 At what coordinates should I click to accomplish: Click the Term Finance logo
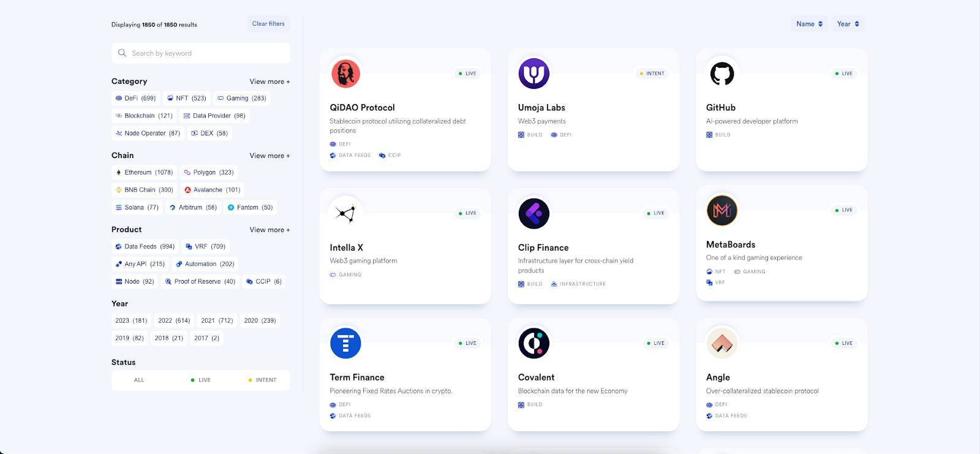pos(345,343)
